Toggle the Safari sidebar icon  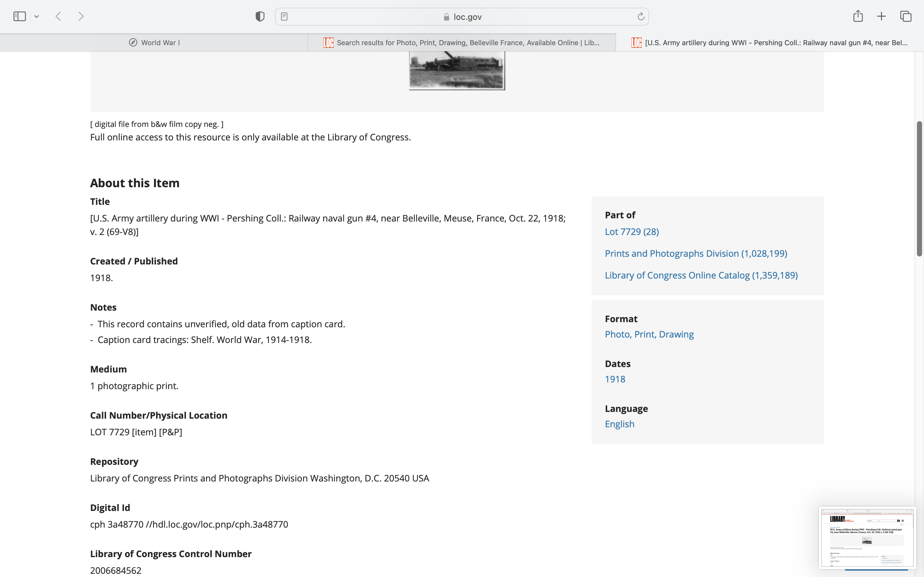[20, 16]
